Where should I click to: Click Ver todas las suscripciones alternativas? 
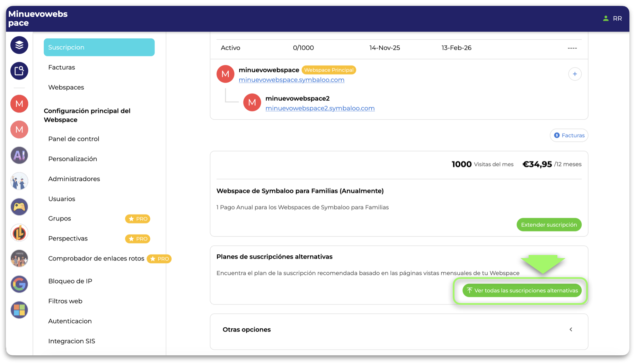pos(522,291)
